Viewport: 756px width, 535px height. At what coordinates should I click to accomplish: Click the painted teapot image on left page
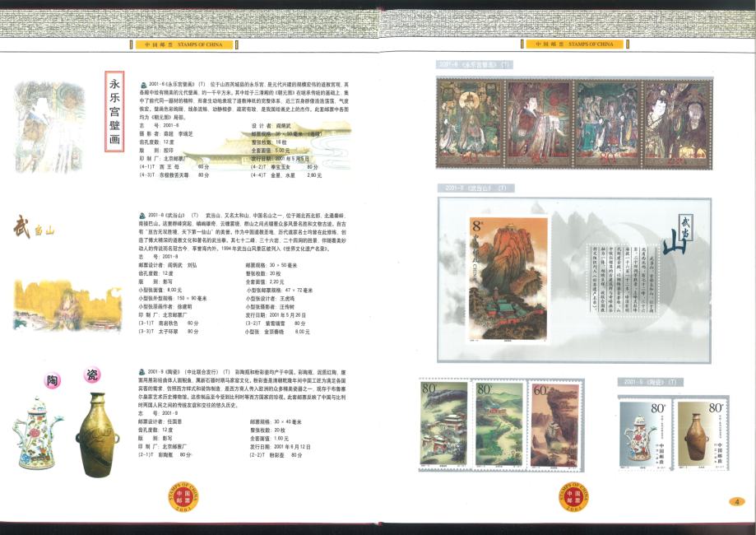(37, 431)
